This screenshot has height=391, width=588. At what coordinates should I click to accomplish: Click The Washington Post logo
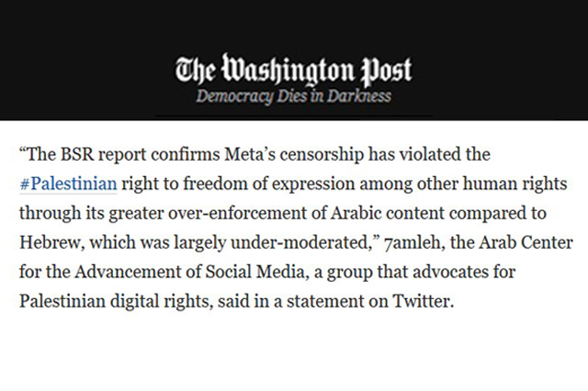[294, 70]
